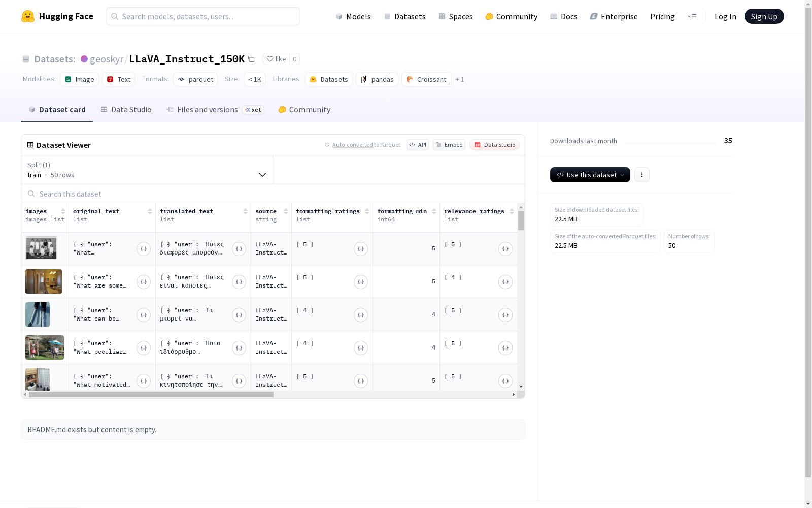Select the pandas library tag
Image resolution: width=812 pixels, height=508 pixels.
pyautogui.click(x=377, y=79)
